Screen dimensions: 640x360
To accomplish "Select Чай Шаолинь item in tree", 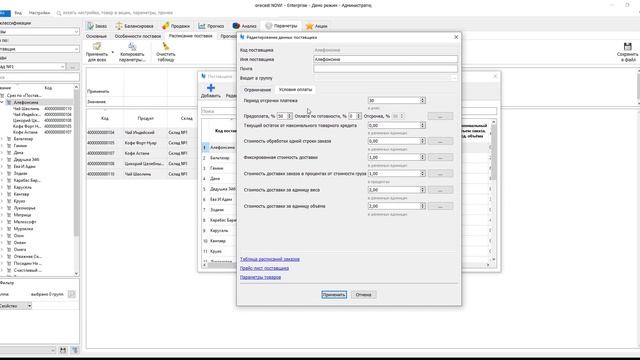I will [x=26, y=109].
